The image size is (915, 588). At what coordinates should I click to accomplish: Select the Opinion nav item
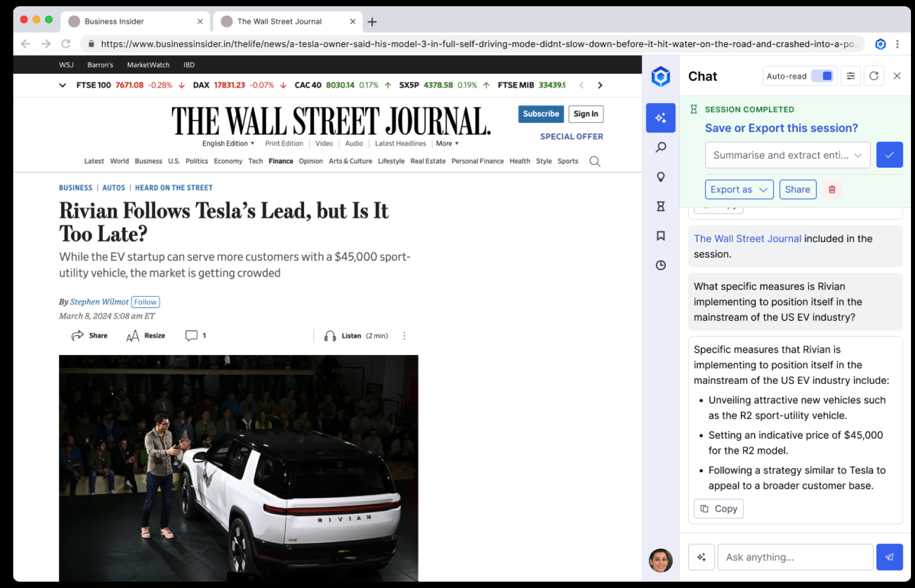pos(311,161)
